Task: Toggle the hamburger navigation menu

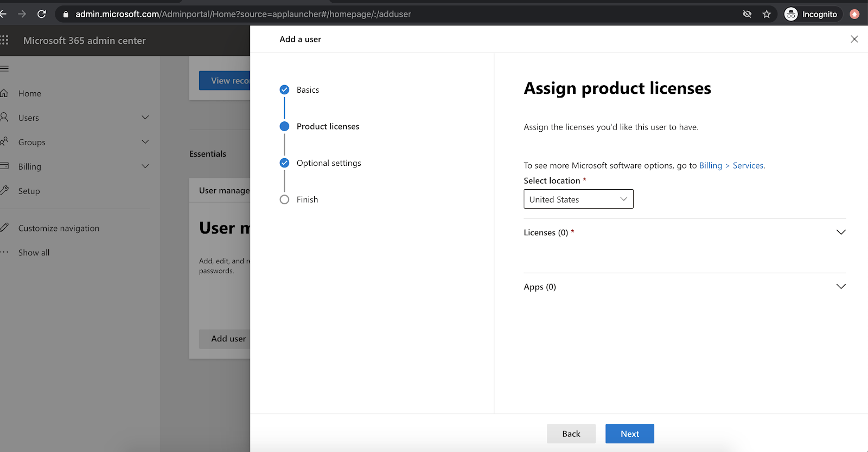Action: coord(4,69)
